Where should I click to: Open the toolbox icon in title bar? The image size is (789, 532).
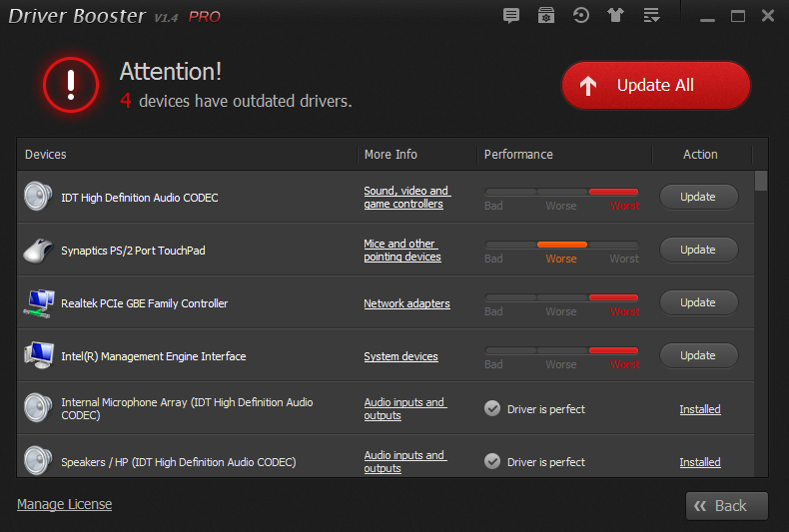pyautogui.click(x=545, y=16)
